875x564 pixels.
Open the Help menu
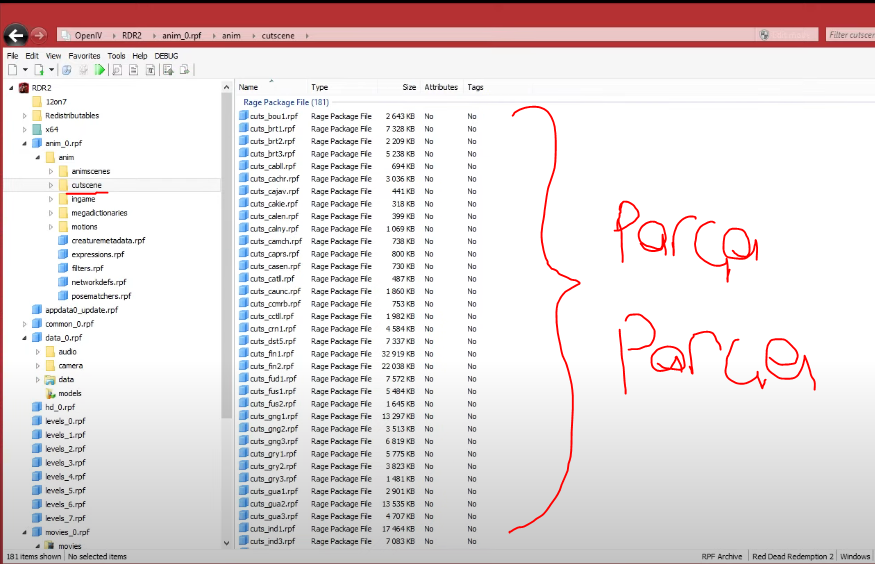[x=140, y=56]
